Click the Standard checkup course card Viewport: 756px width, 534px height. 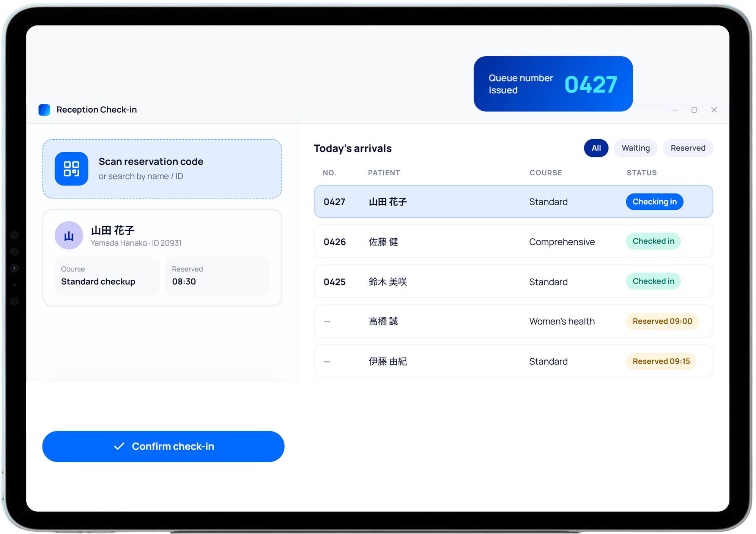coord(107,276)
